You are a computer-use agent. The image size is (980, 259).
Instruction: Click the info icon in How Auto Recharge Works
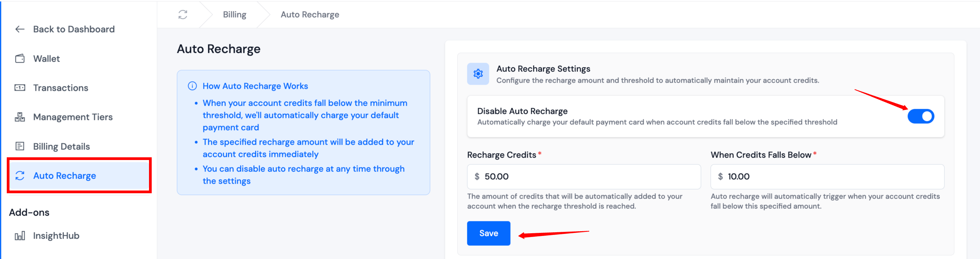click(192, 86)
